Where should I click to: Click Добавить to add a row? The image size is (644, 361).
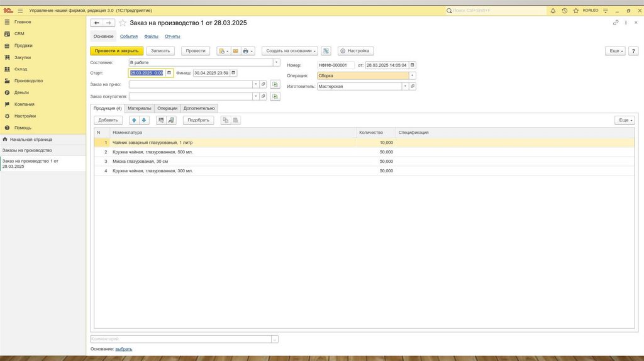pyautogui.click(x=108, y=120)
